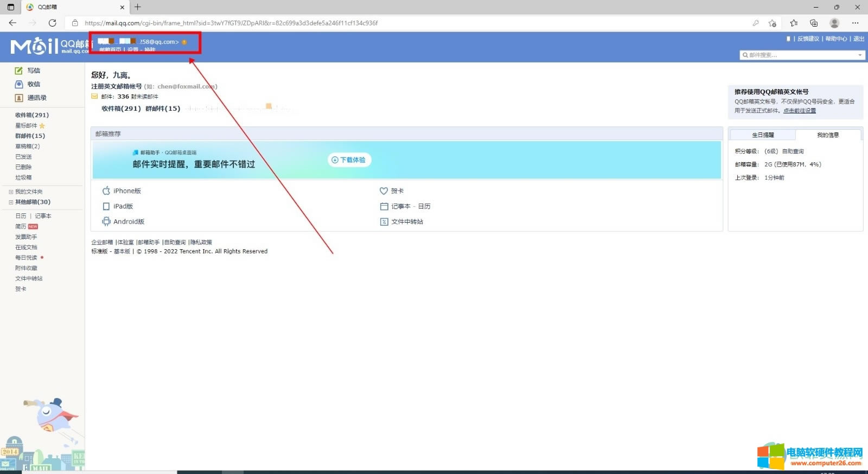This screenshot has width=868, height=474.
Task: Click 退出 to log out
Action: pos(859,39)
